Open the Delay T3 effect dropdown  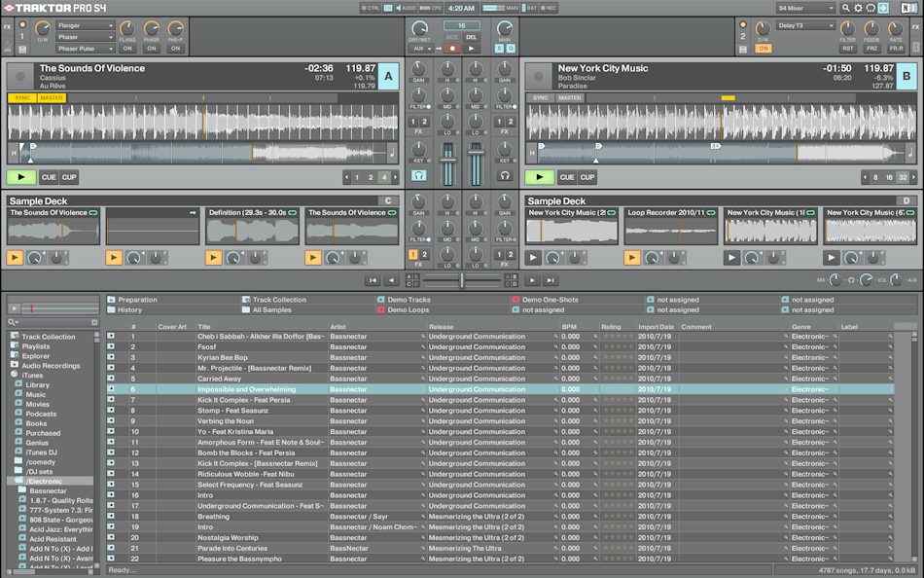805,26
